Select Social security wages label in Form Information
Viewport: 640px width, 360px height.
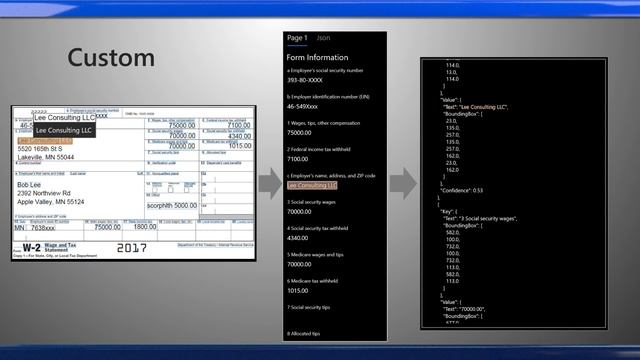pyautogui.click(x=311, y=202)
